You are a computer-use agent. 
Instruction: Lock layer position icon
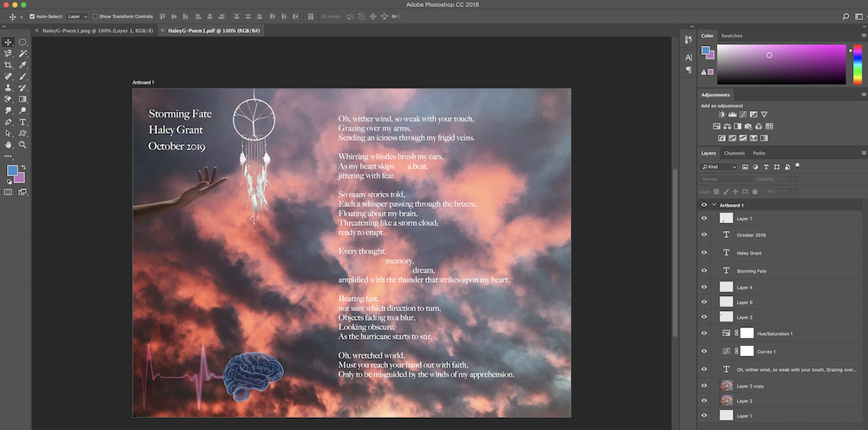735,191
